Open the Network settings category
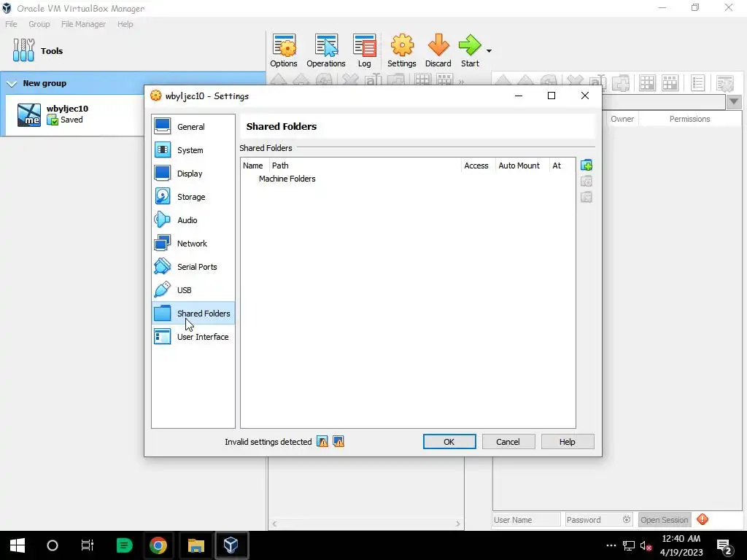 (193, 244)
